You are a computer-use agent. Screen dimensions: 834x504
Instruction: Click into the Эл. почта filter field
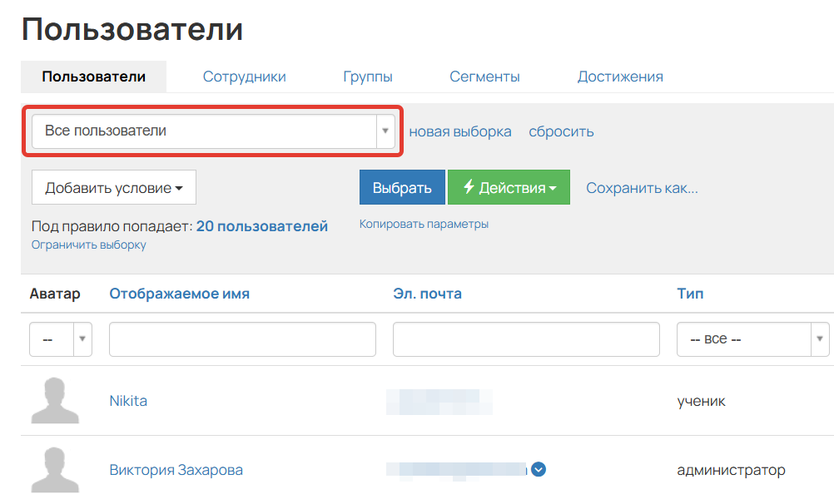pyautogui.click(x=526, y=339)
